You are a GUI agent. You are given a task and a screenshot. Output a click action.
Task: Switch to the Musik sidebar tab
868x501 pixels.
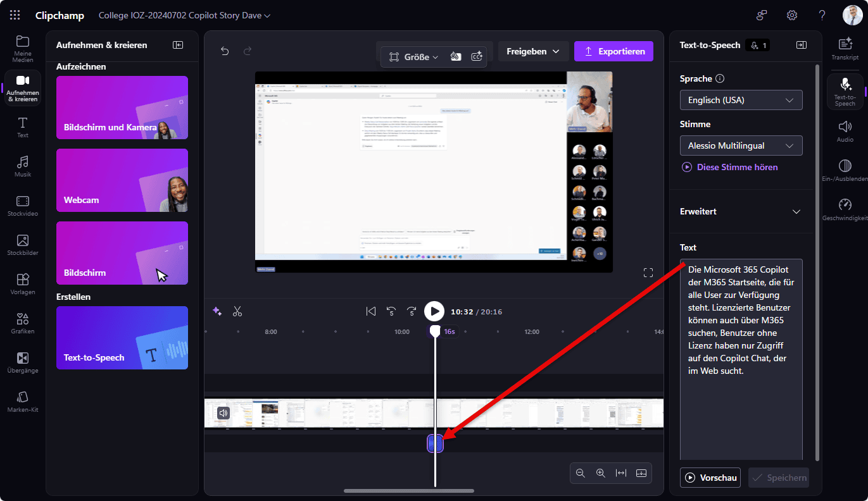[23, 166]
